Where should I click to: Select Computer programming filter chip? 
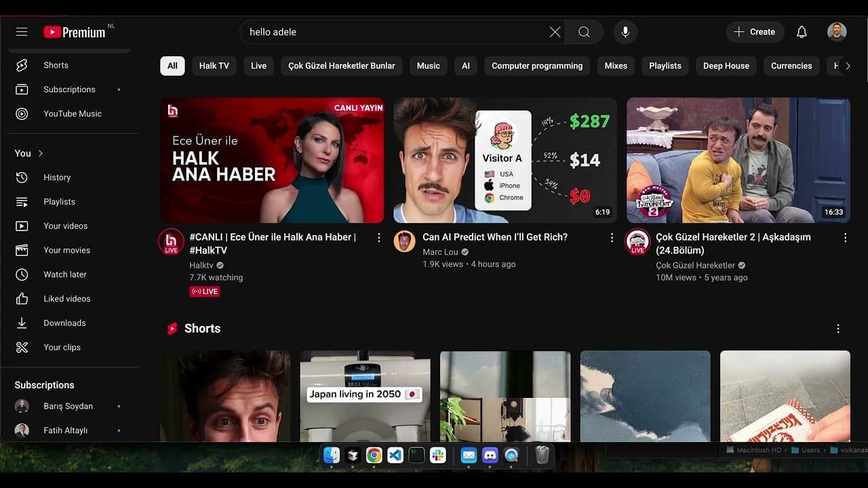(x=537, y=66)
